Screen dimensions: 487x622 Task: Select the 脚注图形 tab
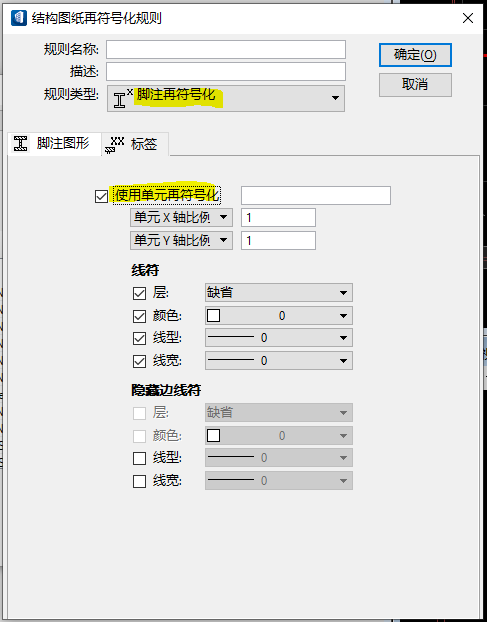point(54,143)
